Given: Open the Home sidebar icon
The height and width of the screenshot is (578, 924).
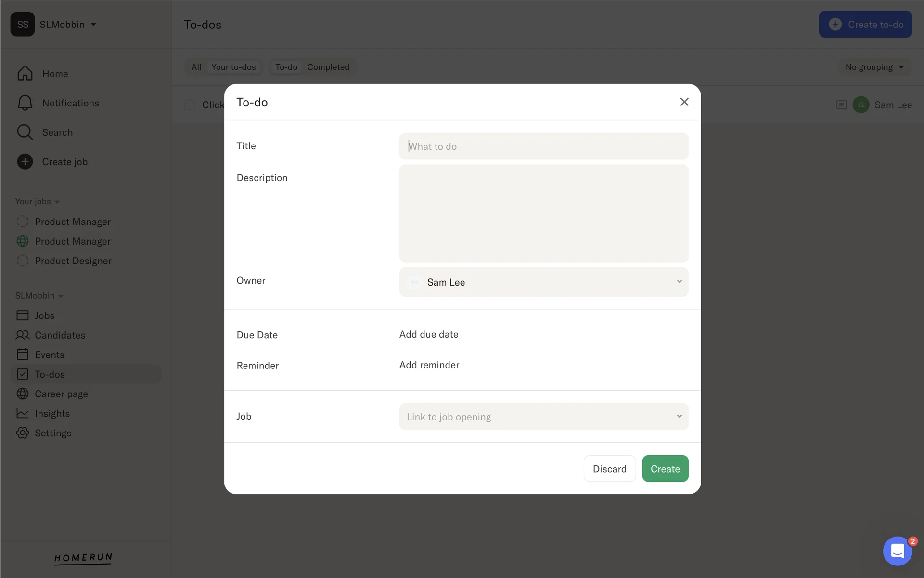Looking at the screenshot, I should coord(25,74).
